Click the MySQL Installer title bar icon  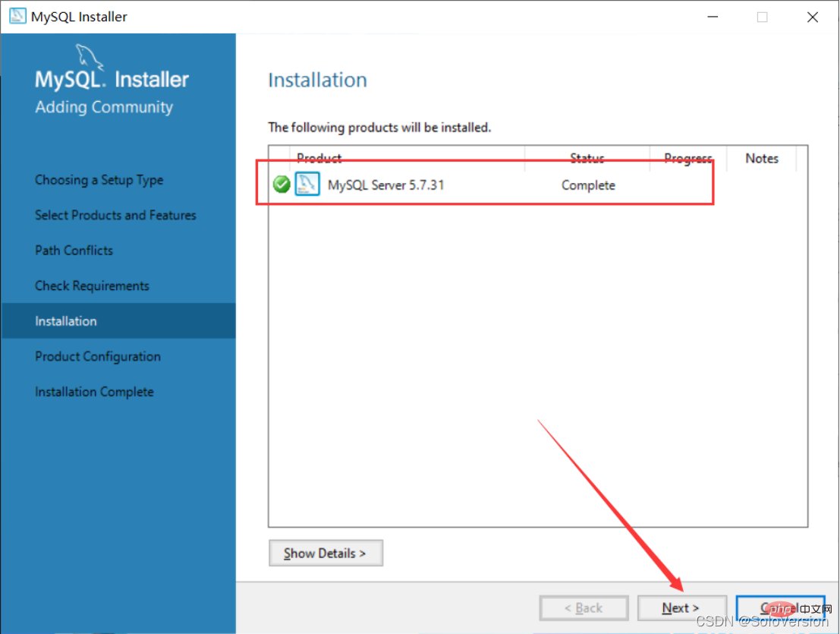[x=17, y=16]
